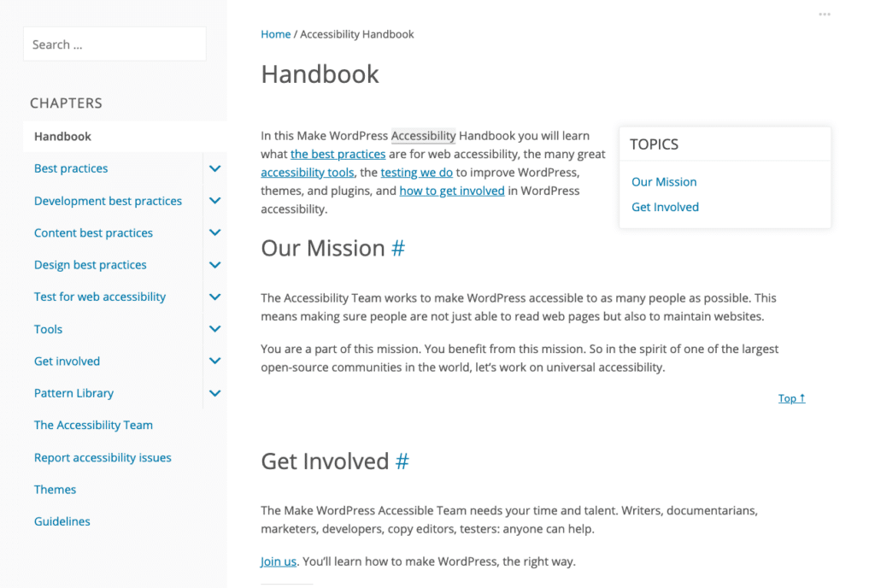Open the accessibility tools link
The width and height of the screenshot is (875, 588).
point(307,172)
